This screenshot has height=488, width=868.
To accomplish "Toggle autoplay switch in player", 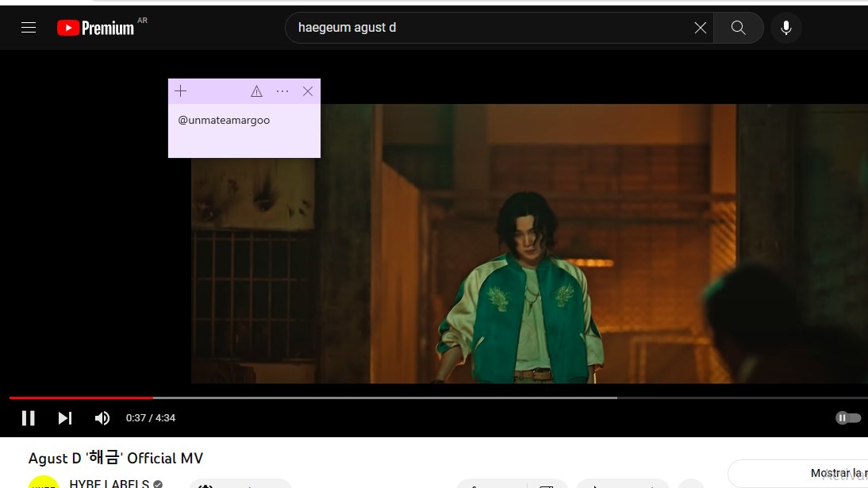I will pyautogui.click(x=848, y=417).
